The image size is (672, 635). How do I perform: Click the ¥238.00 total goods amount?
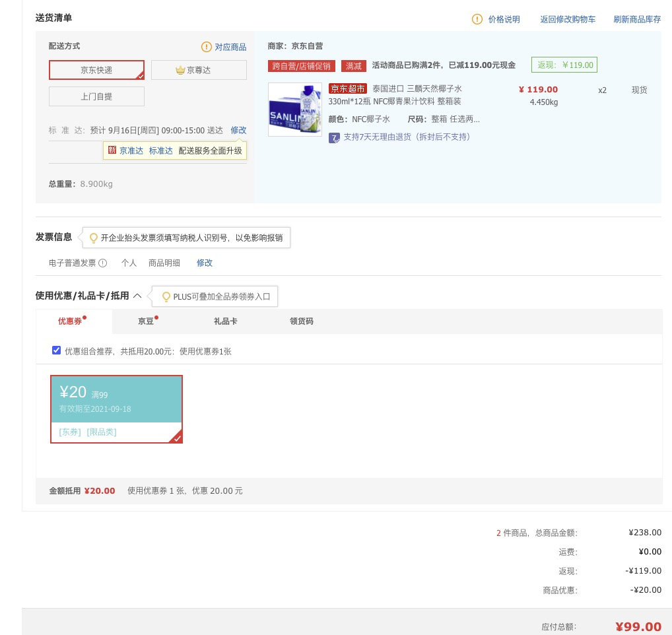[645, 533]
